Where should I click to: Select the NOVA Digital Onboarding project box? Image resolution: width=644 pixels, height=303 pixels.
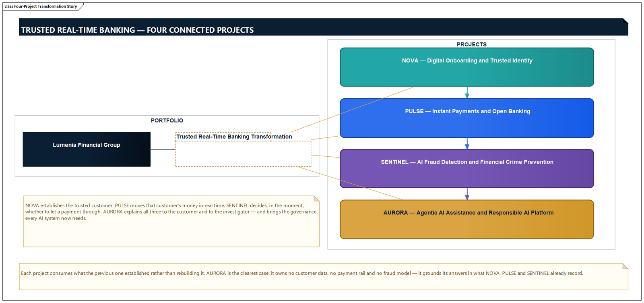pos(467,67)
